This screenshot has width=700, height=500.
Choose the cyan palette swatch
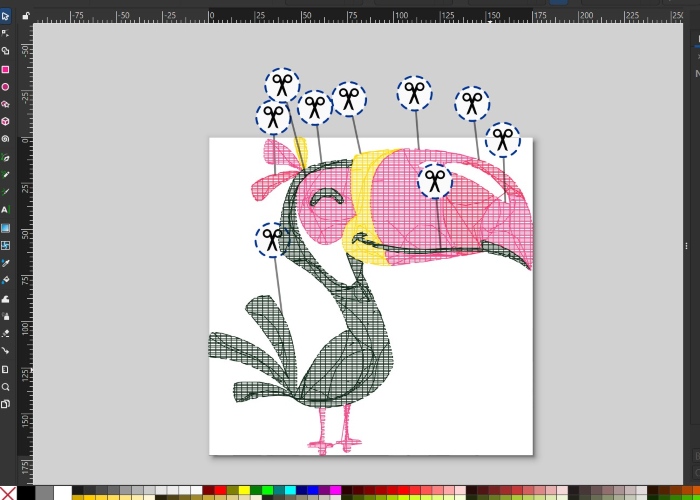click(289, 491)
